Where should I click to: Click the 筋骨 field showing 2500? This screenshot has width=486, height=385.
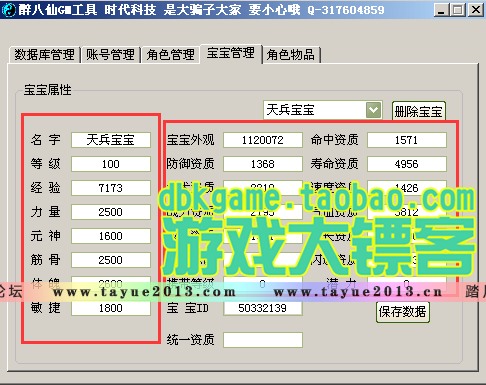tap(111, 260)
